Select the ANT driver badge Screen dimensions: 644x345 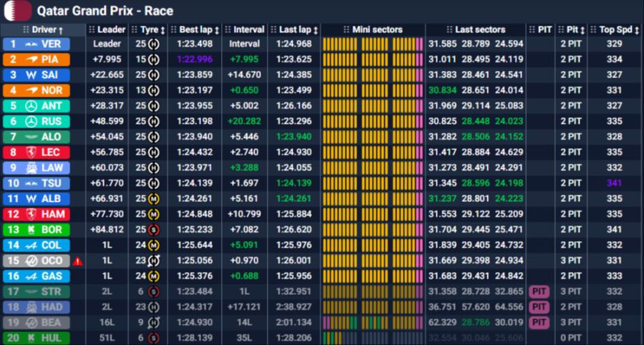click(36, 106)
